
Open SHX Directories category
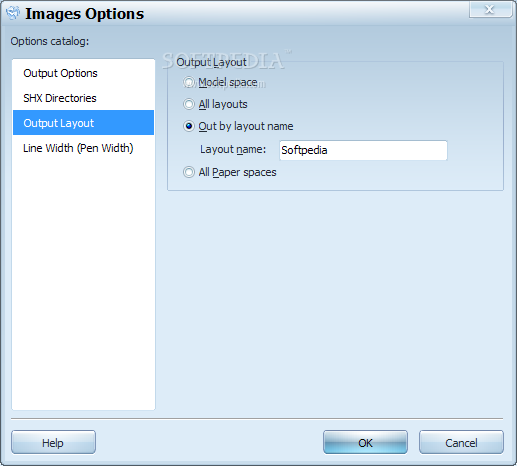[83, 98]
